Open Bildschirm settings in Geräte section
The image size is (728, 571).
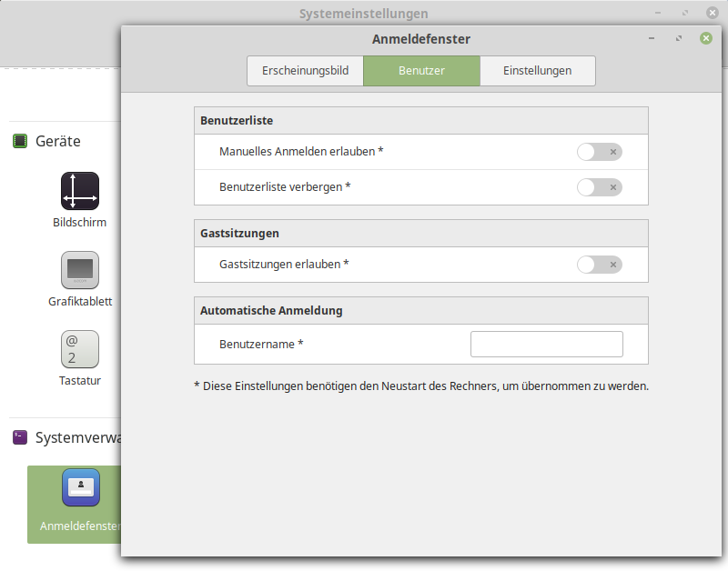[x=80, y=191]
